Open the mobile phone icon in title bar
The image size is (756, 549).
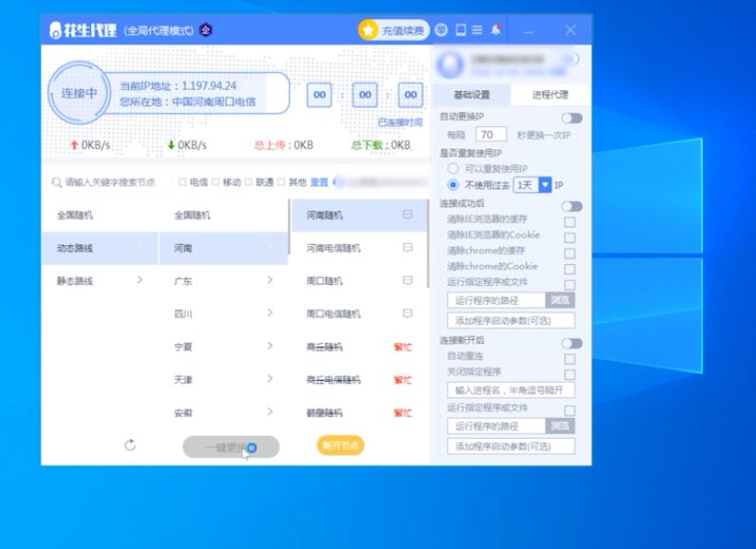pyautogui.click(x=461, y=29)
